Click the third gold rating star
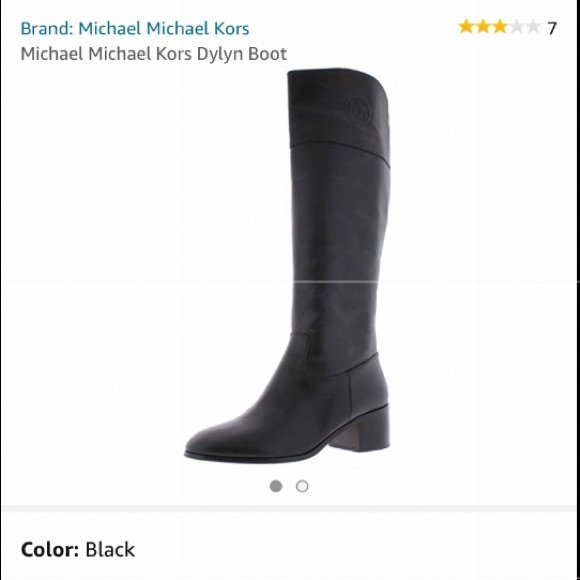Screen dimensions: 580x580 click(500, 27)
